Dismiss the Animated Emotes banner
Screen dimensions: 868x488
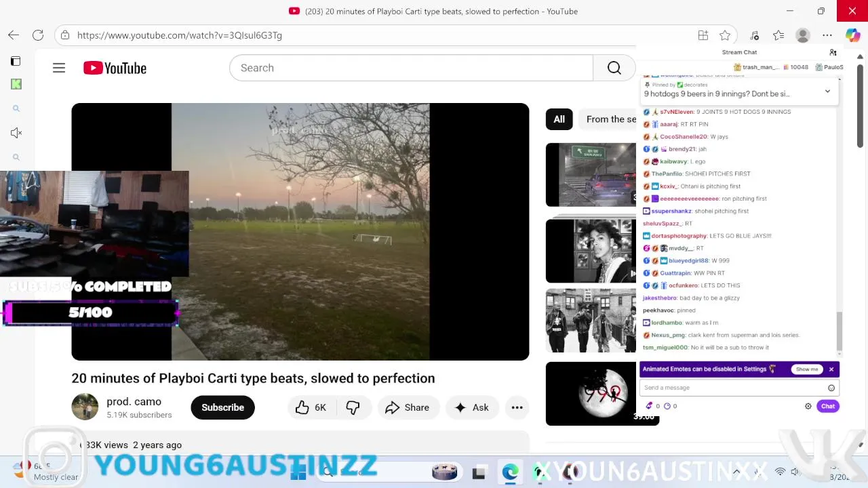pyautogui.click(x=831, y=369)
